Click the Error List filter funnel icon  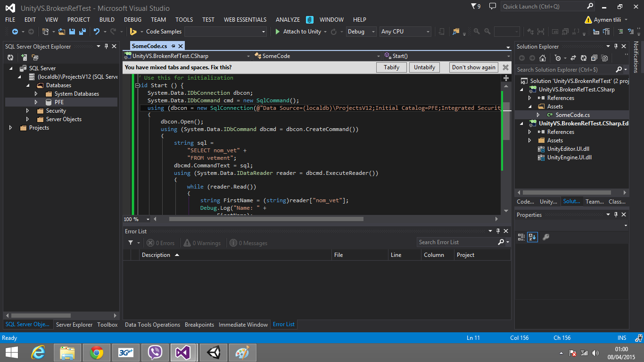[131, 243]
